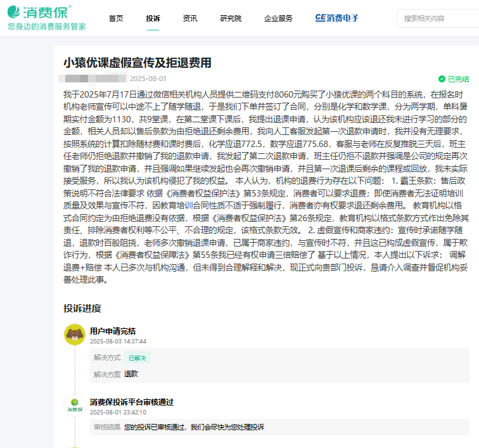Image resolution: width=479 pixels, height=448 pixels.
Task: Click the 消费保 logo at top left
Action: coord(39,12)
